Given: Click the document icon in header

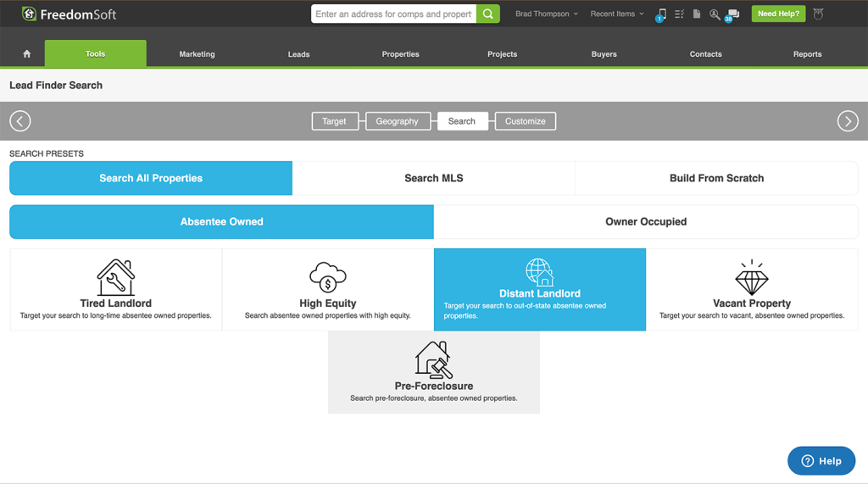Looking at the screenshot, I should (697, 14).
